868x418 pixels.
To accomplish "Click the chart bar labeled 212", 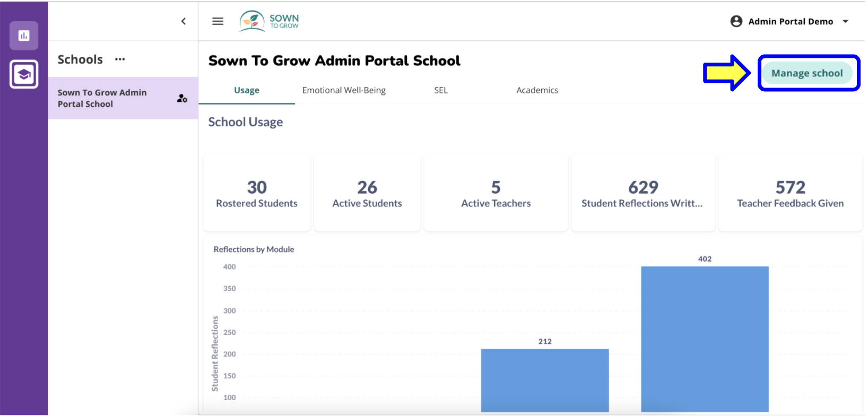I will point(545,380).
